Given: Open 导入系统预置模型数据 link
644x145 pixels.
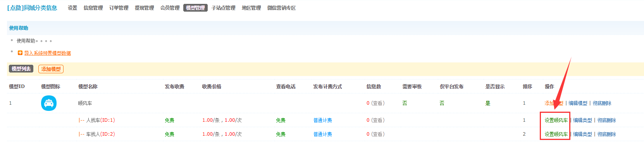Looking at the screenshot, I should click(48, 53).
